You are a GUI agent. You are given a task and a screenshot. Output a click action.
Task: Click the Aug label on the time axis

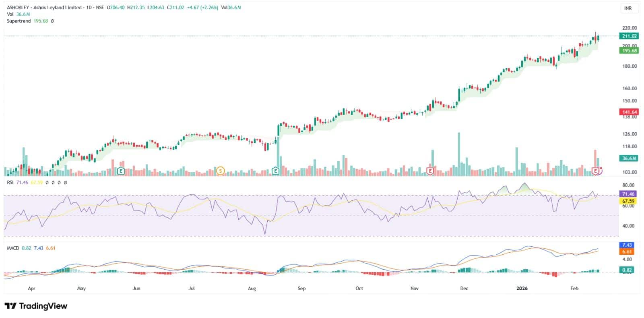click(x=252, y=289)
